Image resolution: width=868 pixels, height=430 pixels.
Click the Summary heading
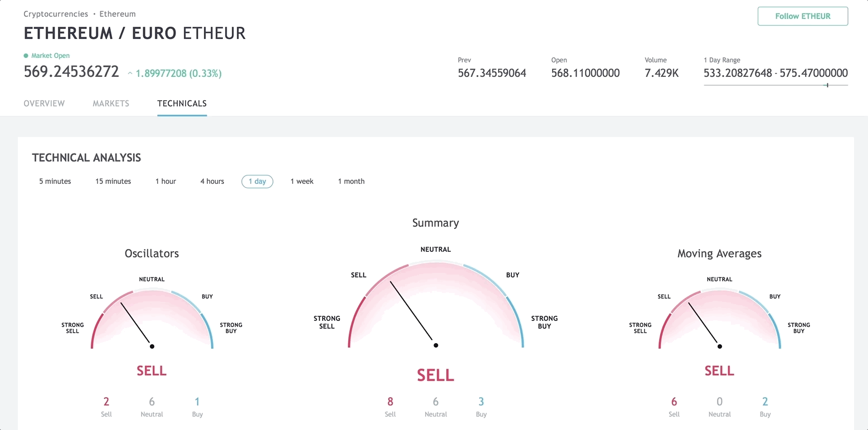436,223
